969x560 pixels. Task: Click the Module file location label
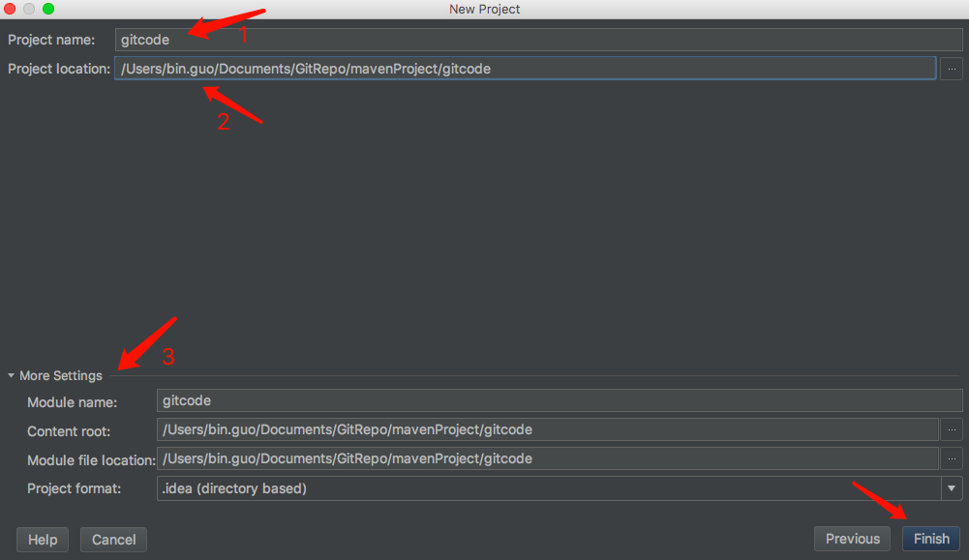pos(91,460)
